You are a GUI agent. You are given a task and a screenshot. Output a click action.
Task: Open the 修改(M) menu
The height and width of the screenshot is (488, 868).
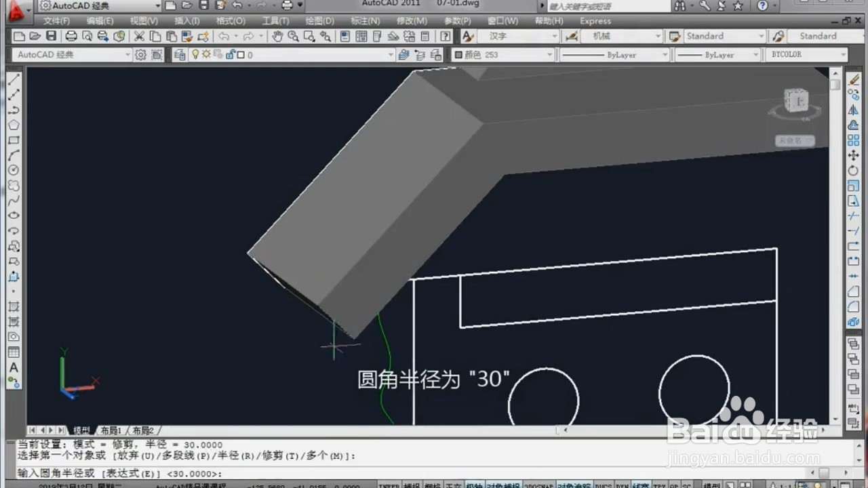pyautogui.click(x=411, y=21)
